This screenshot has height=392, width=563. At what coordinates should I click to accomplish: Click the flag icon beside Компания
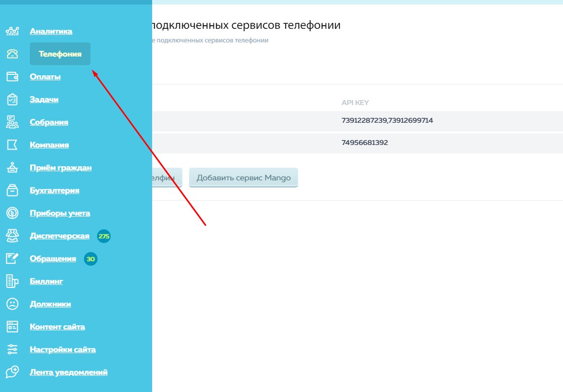(12, 144)
